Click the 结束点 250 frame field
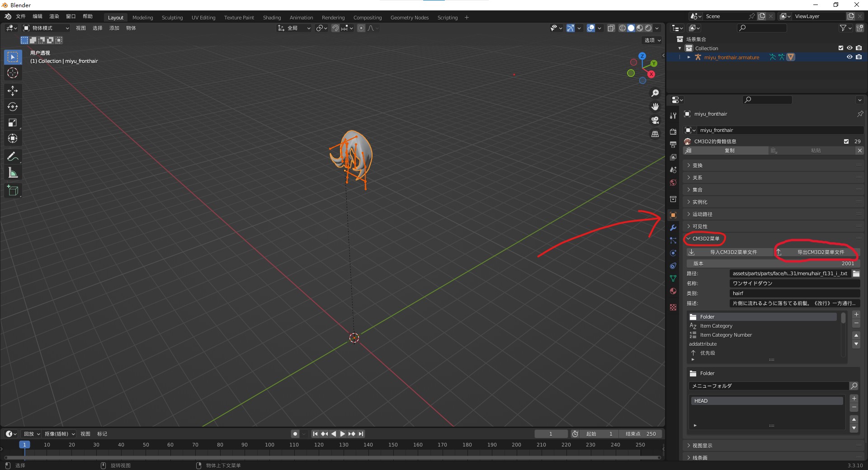This screenshot has width=868, height=470. (x=641, y=434)
